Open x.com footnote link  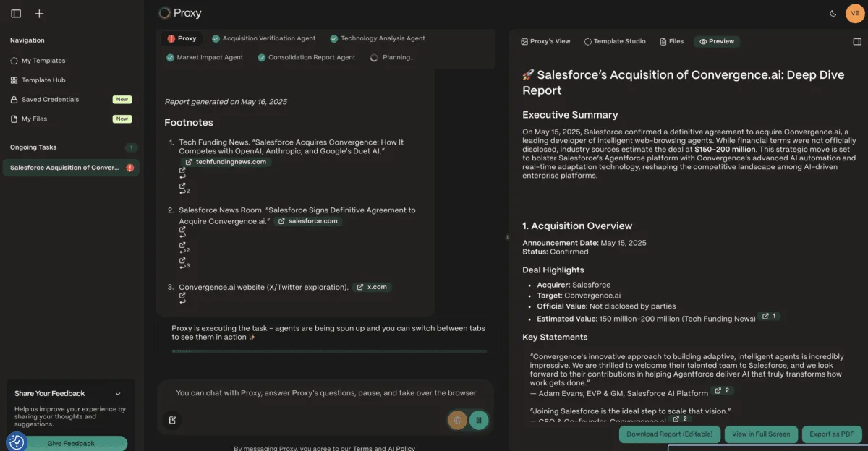click(373, 287)
